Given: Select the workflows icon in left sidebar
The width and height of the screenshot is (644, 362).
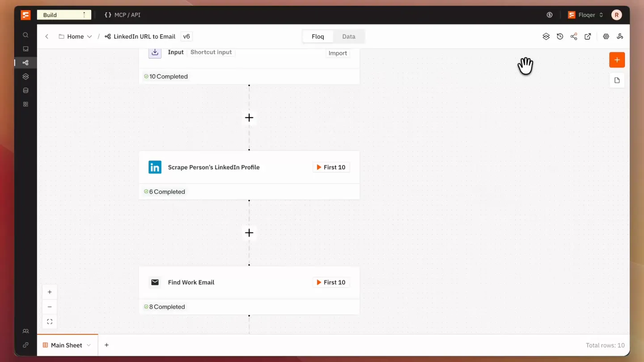Looking at the screenshot, I should [25, 63].
